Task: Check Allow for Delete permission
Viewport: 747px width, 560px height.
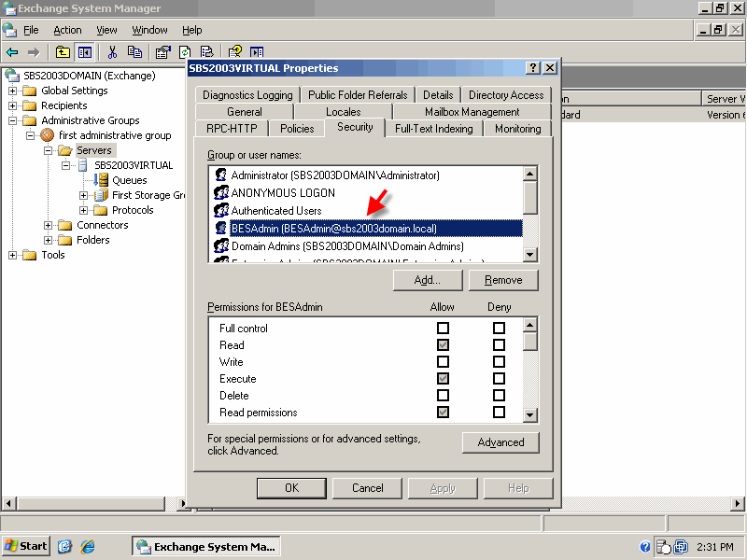Action: point(443,395)
